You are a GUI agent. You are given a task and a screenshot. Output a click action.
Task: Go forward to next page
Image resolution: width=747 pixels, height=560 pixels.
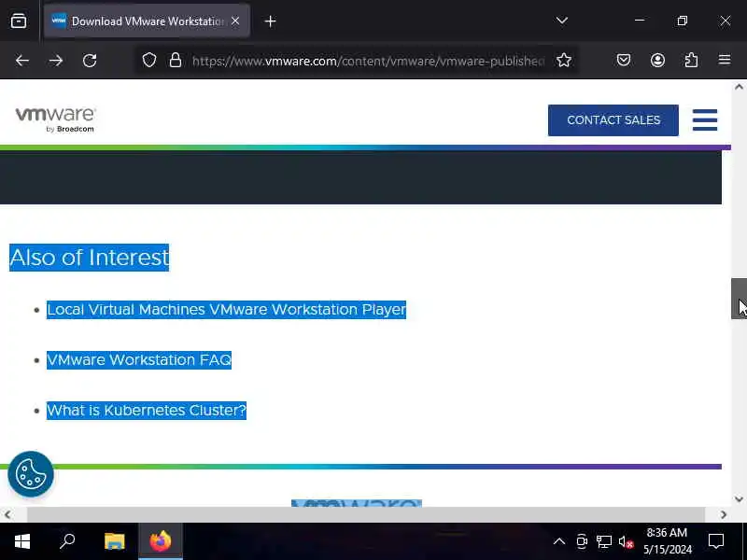56,61
